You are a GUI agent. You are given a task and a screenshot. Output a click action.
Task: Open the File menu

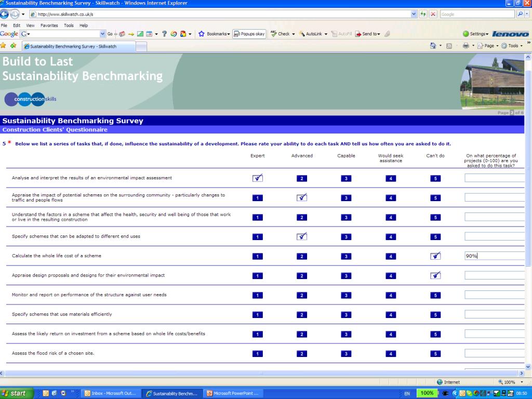(x=4, y=25)
